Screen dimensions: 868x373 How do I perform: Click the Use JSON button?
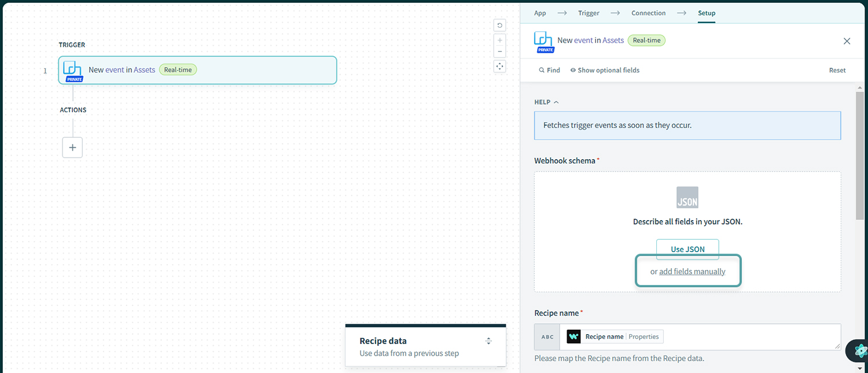(x=687, y=249)
